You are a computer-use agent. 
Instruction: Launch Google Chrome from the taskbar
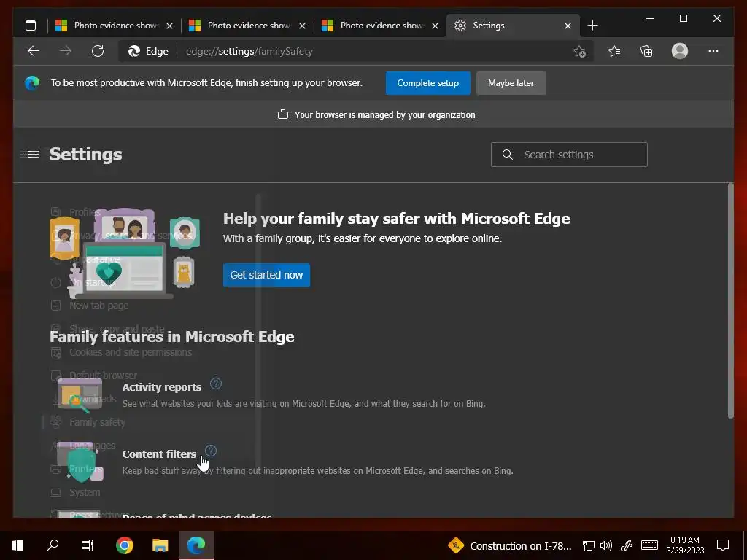click(125, 545)
